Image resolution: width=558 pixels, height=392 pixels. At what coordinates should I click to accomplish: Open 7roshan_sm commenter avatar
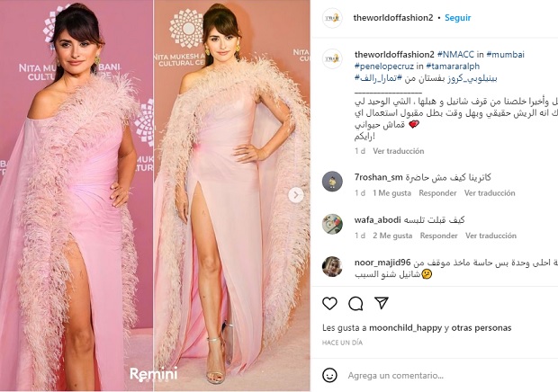(332, 182)
